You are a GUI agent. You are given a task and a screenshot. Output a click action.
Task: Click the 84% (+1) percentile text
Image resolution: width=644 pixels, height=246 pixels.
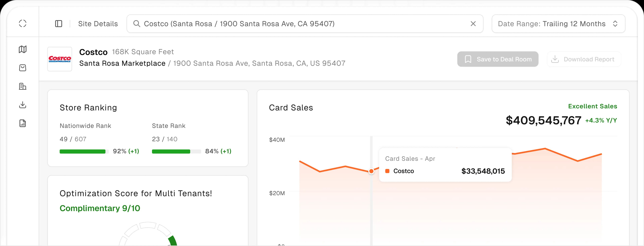click(x=218, y=151)
